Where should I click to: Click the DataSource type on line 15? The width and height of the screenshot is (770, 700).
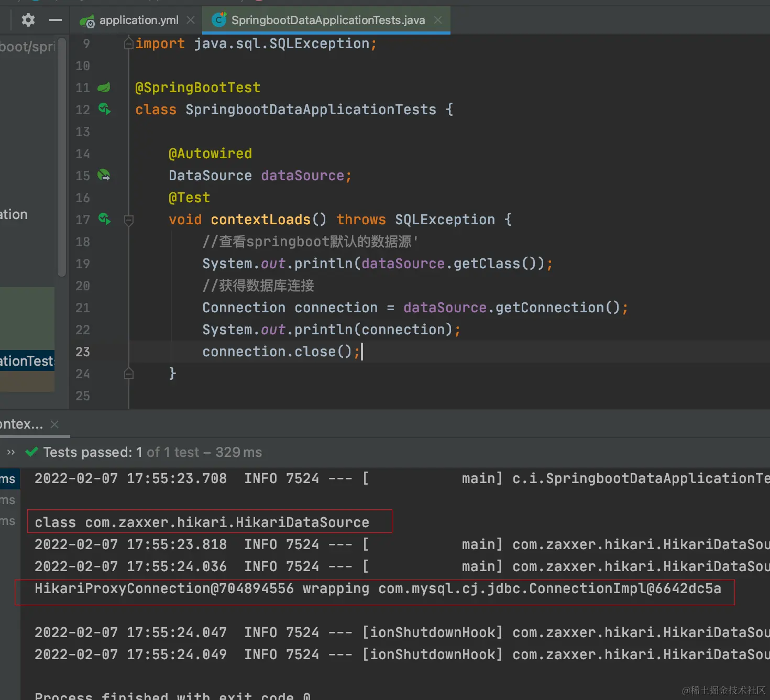tap(210, 176)
